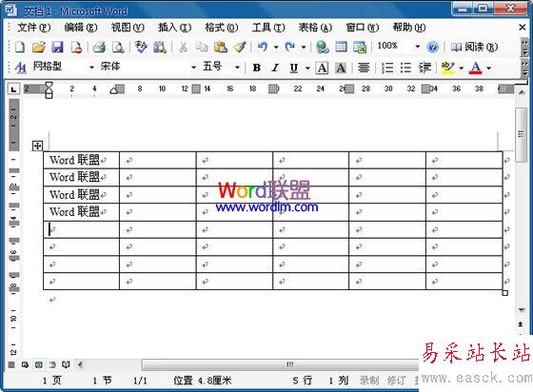Print the document with the printer icon
This screenshot has width=533, height=392.
click(x=99, y=47)
